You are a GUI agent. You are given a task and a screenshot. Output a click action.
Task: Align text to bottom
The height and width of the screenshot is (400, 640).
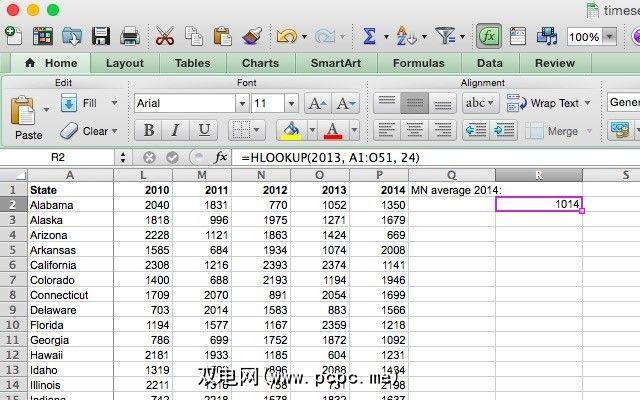[x=442, y=103]
